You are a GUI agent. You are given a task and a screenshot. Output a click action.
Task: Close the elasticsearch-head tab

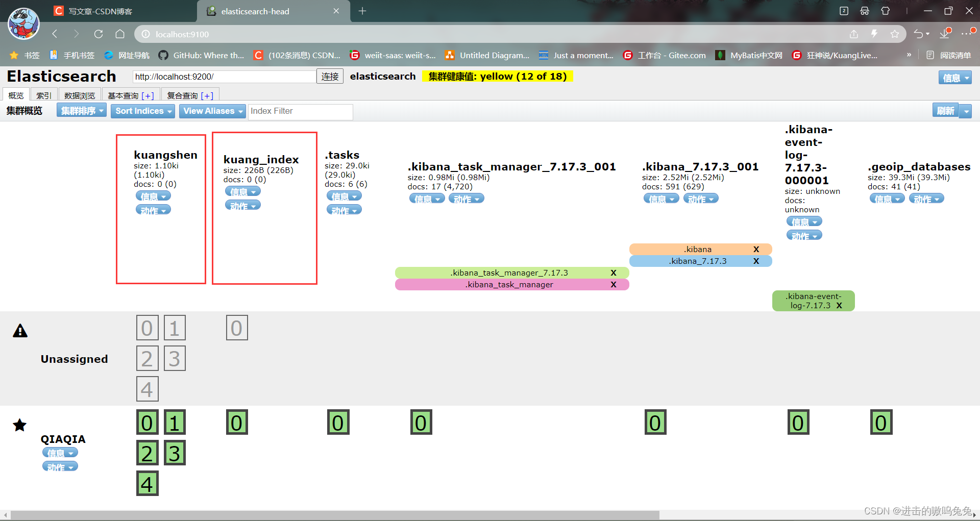pyautogui.click(x=336, y=11)
